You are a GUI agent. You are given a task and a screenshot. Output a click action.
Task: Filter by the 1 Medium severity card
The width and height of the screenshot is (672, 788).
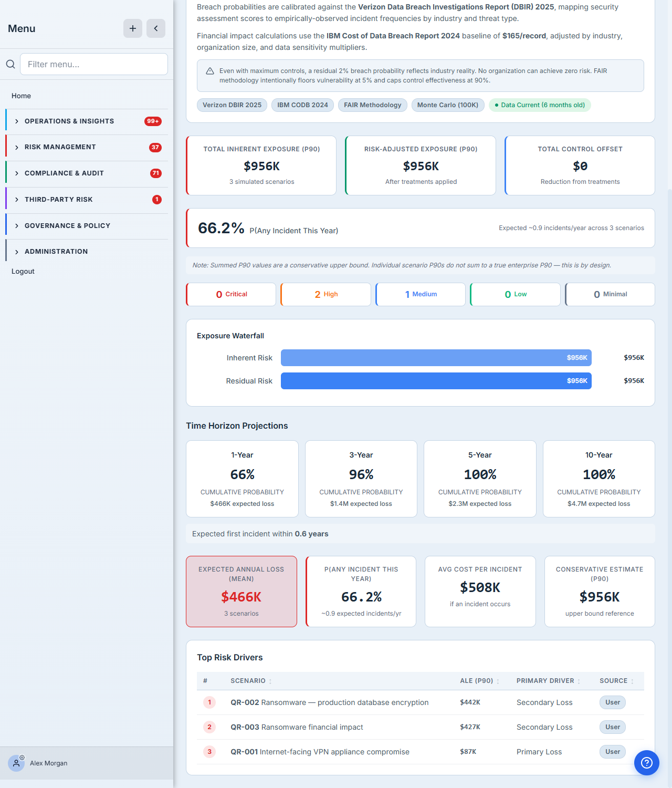click(x=421, y=294)
